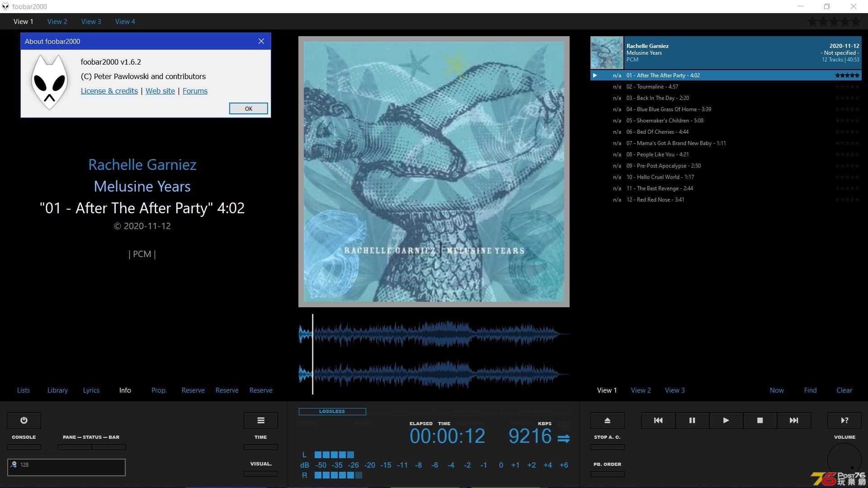Image resolution: width=868 pixels, height=488 pixels.
Task: Click the small album thumbnail in the playlist header
Action: click(607, 53)
